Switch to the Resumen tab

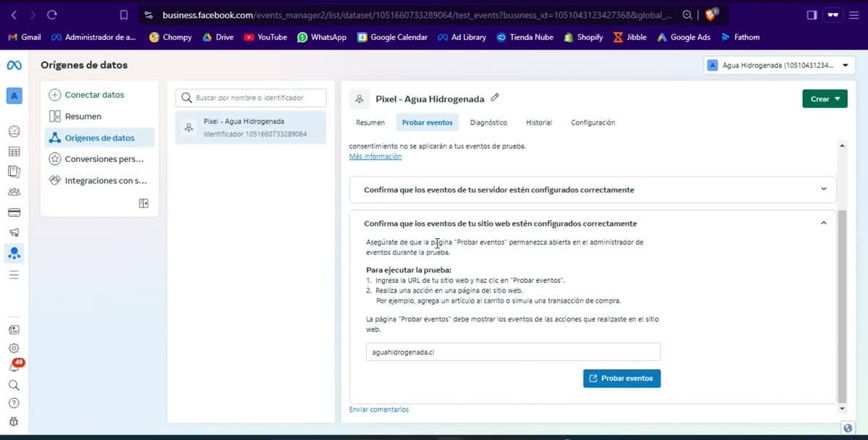pyautogui.click(x=370, y=122)
